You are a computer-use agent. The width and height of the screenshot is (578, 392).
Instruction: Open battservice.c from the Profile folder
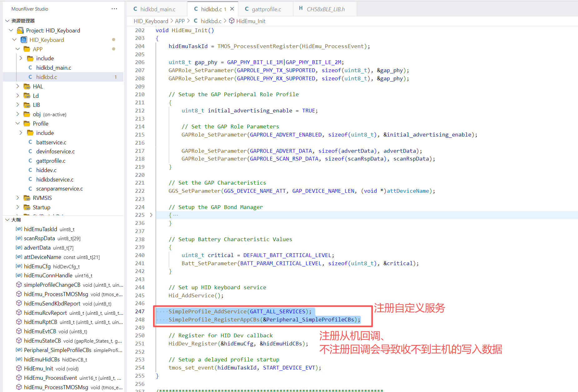click(51, 142)
